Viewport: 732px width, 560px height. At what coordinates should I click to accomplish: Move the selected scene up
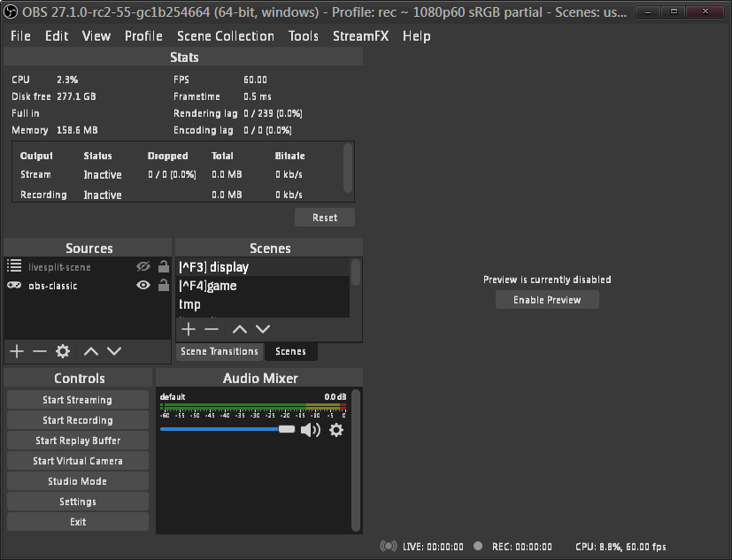click(x=238, y=328)
